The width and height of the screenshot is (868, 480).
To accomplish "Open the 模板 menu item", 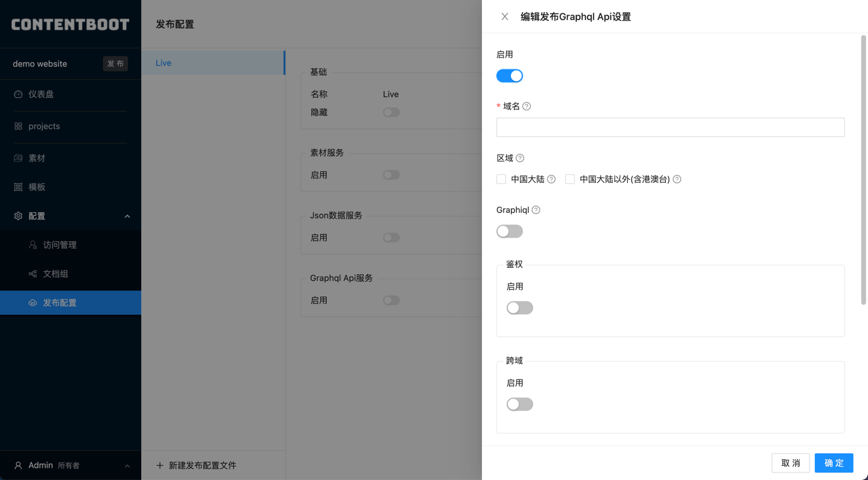I will click(71, 187).
